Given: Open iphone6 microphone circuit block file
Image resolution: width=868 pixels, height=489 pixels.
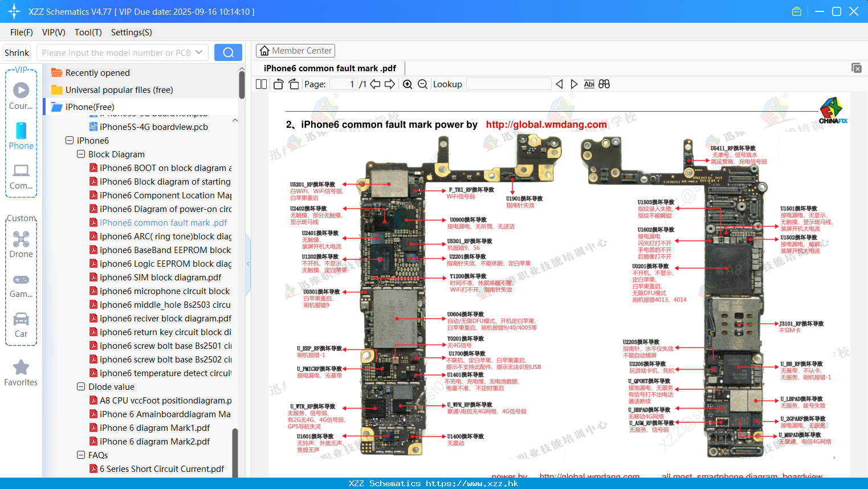Looking at the screenshot, I should [160, 291].
